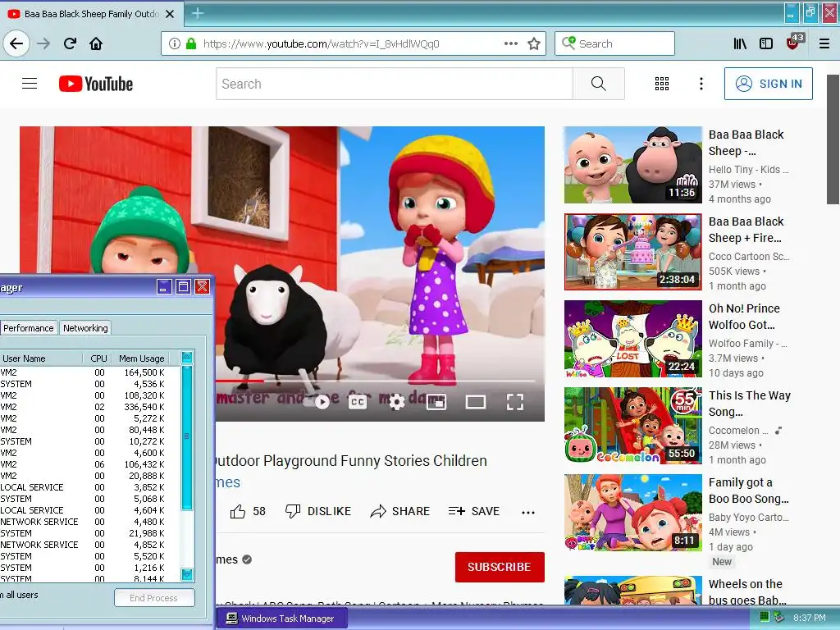
Task: Open the browser home page icon
Action: click(96, 43)
